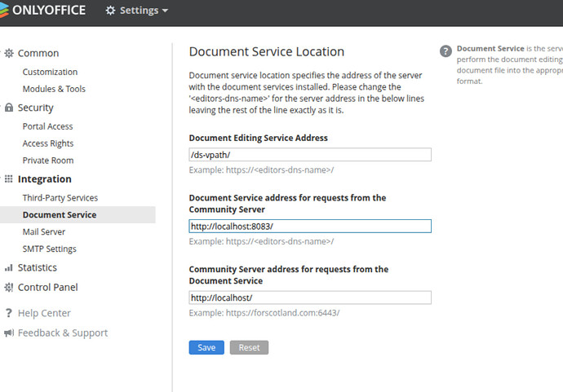
Task: Focus the Community Server address field
Action: pos(309,298)
